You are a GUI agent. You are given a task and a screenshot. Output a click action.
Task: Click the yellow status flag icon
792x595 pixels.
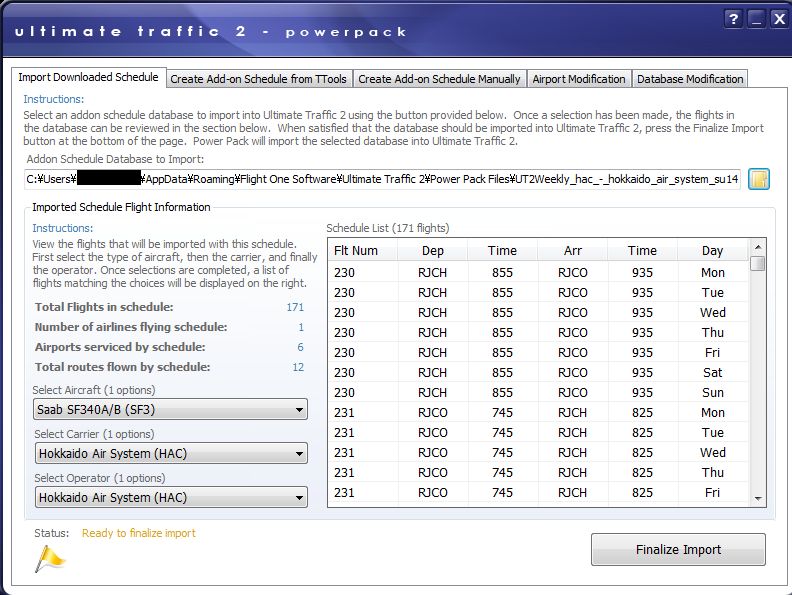tap(50, 559)
